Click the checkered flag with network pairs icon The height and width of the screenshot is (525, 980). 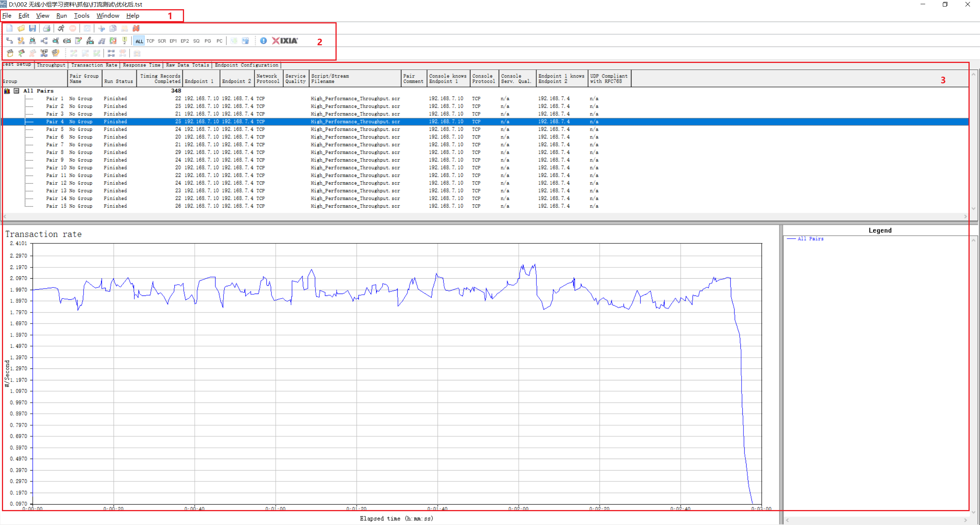44,53
